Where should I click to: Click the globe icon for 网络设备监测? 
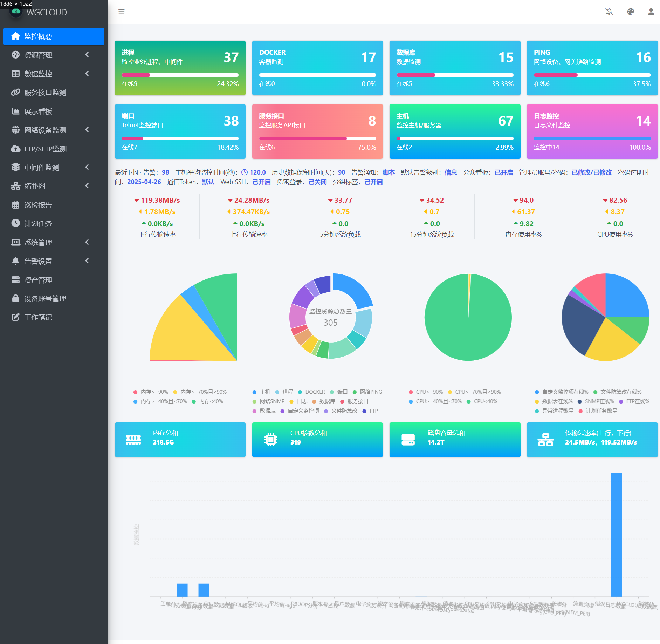click(15, 130)
